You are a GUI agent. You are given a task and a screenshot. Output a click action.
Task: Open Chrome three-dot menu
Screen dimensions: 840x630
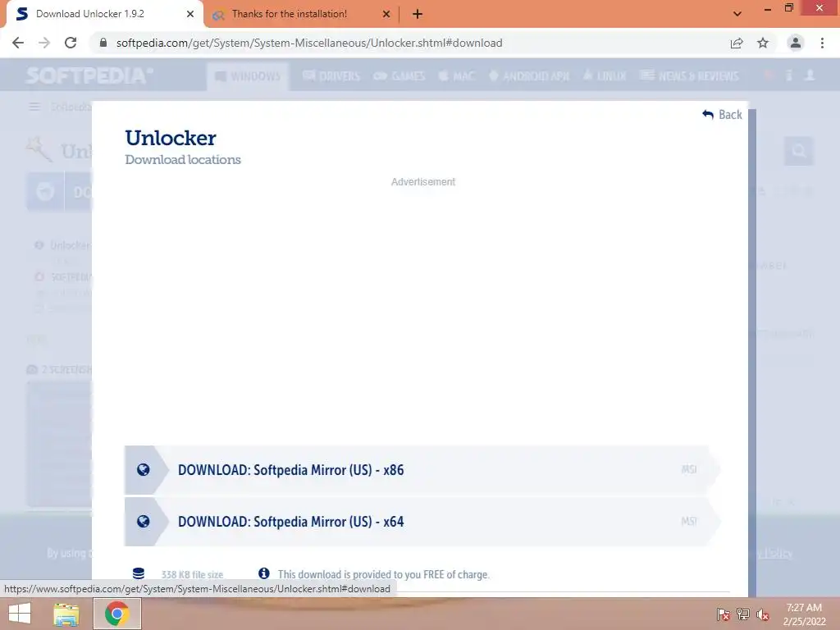822,43
